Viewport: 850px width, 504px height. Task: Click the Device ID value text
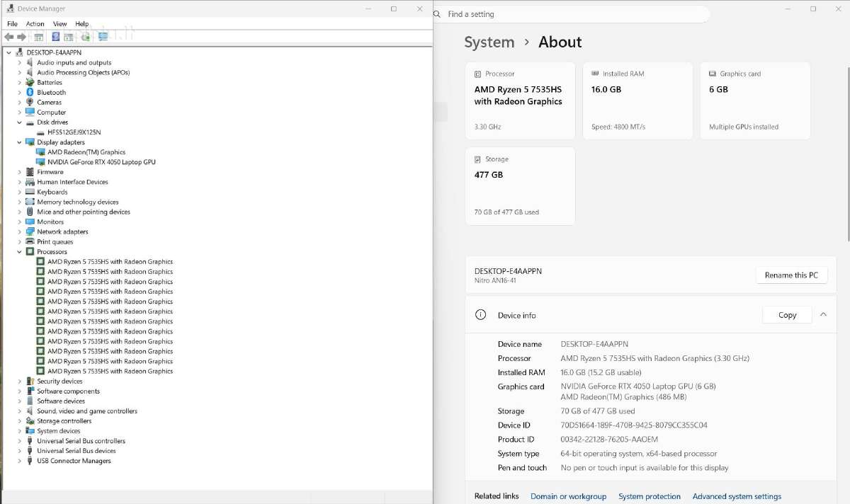click(634, 425)
